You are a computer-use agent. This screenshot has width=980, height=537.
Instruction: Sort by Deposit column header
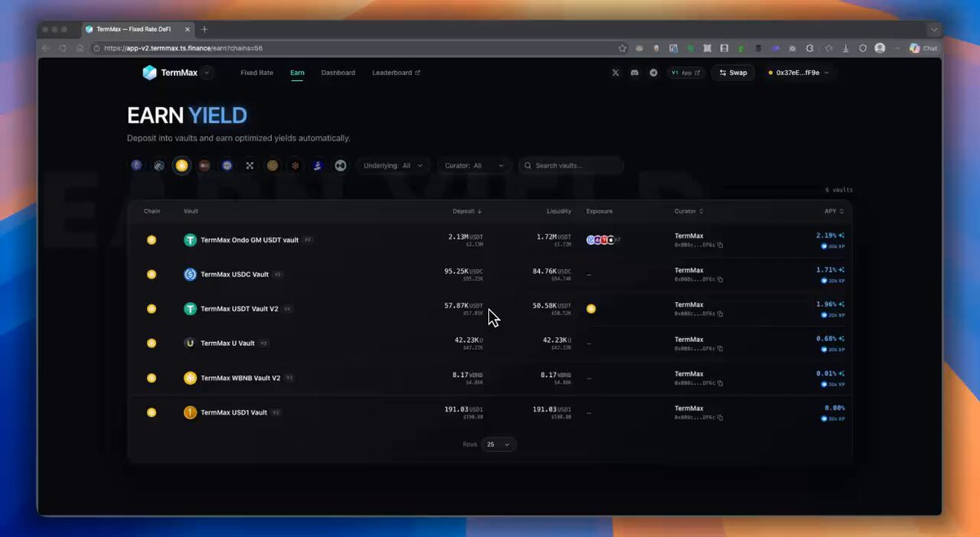(x=467, y=211)
